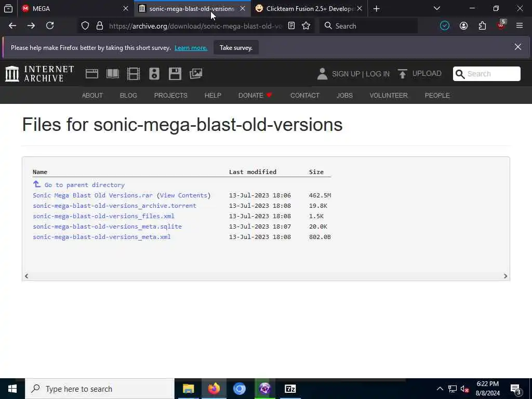Show hidden system tray icons chevron
Screen dimensions: 532x399
tap(440, 389)
